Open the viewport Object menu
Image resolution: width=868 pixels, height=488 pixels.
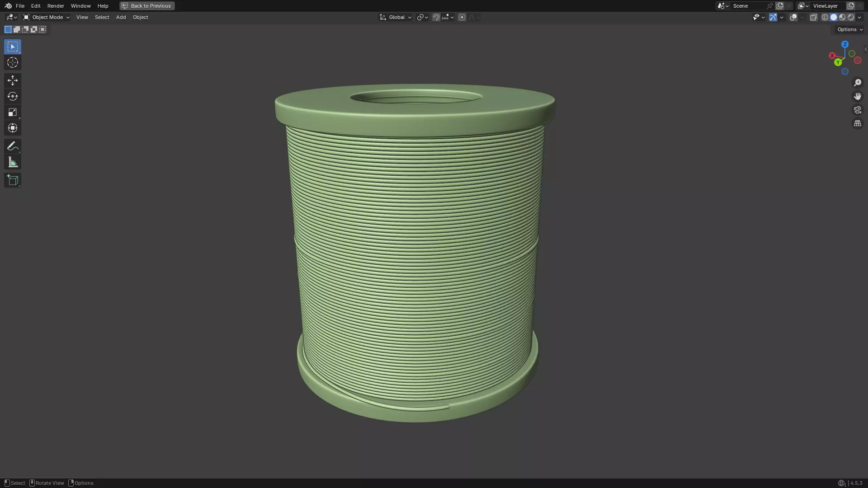tap(140, 17)
